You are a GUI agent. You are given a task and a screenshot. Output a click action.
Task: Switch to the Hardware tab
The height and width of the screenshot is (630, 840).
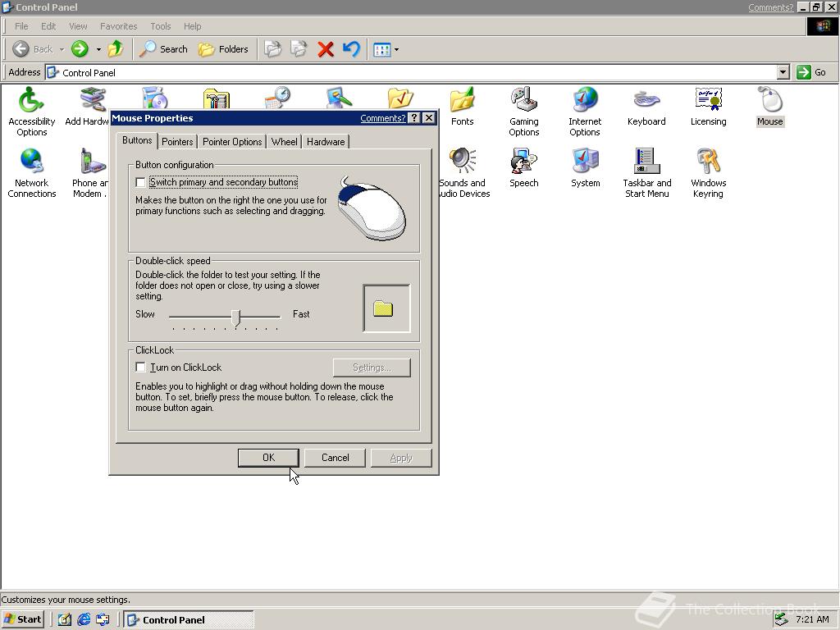326,142
